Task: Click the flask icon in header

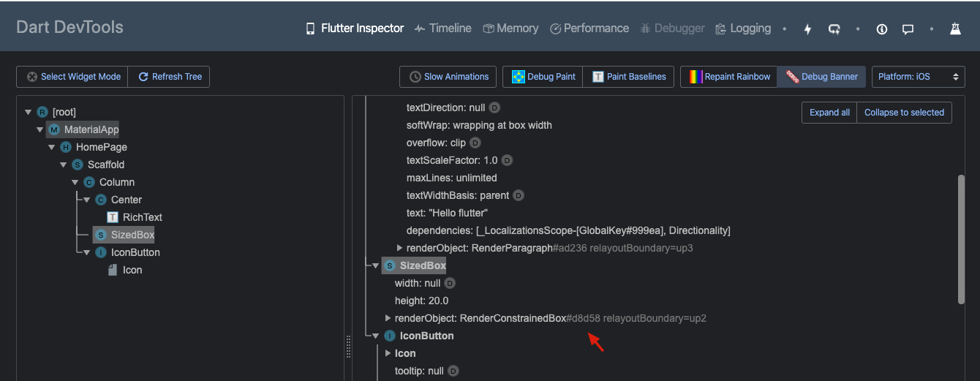Action: tap(955, 29)
